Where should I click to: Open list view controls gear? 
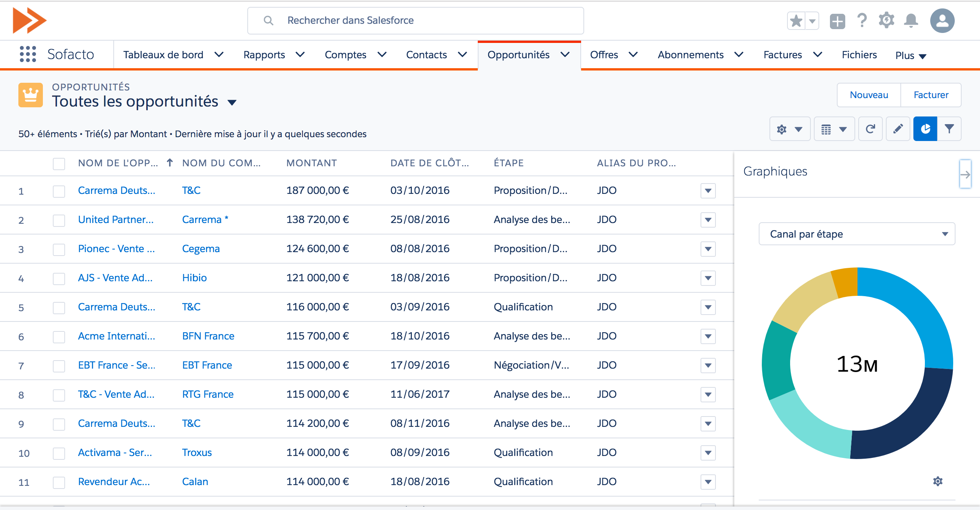coord(790,129)
